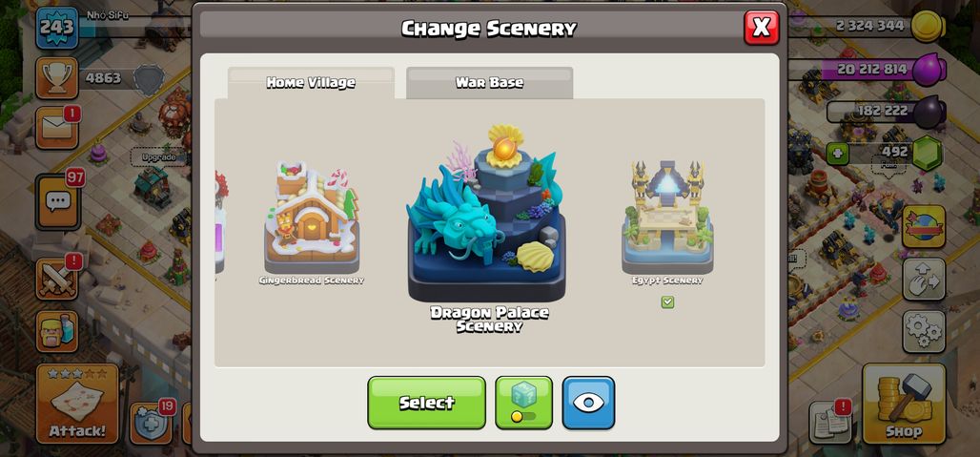Screen dimensions: 980x457
Task: Click the Egypt Scenery green checkmark
Action: coord(667,302)
